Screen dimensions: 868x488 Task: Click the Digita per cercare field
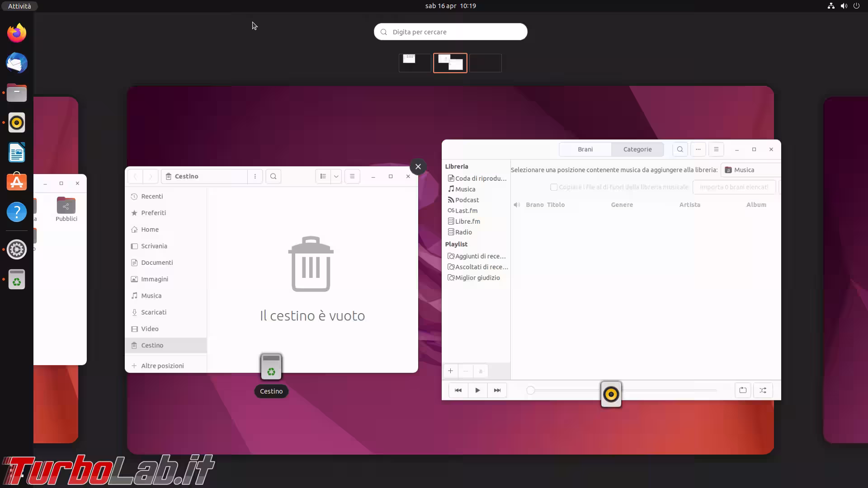[x=450, y=32]
